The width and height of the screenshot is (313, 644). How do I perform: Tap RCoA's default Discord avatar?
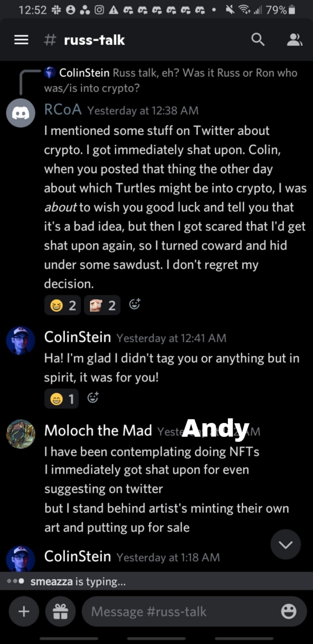(x=21, y=113)
